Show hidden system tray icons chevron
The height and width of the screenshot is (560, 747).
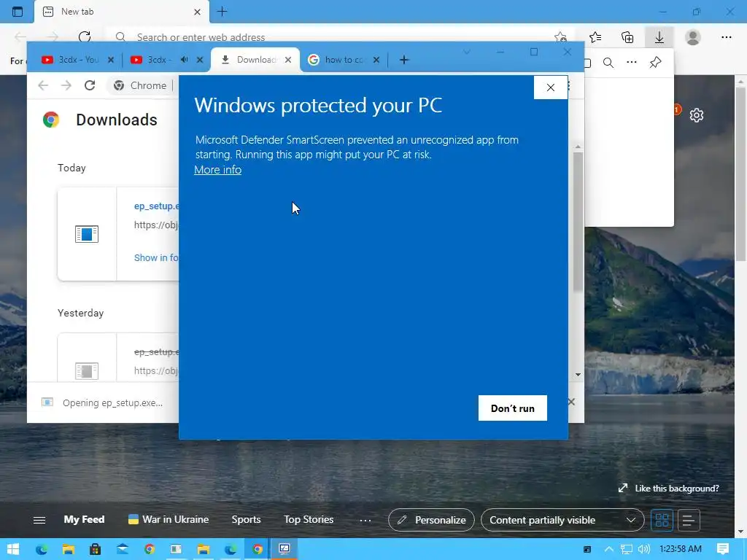pos(609,549)
